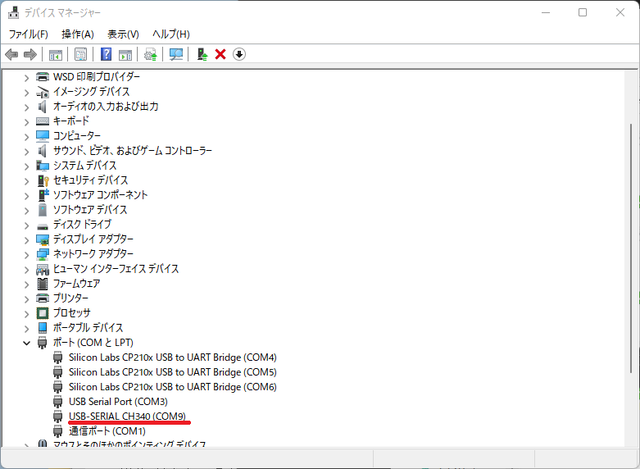The width and height of the screenshot is (640, 469).
Task: Click the monitor icon beside コンピューター
Action: point(42,136)
